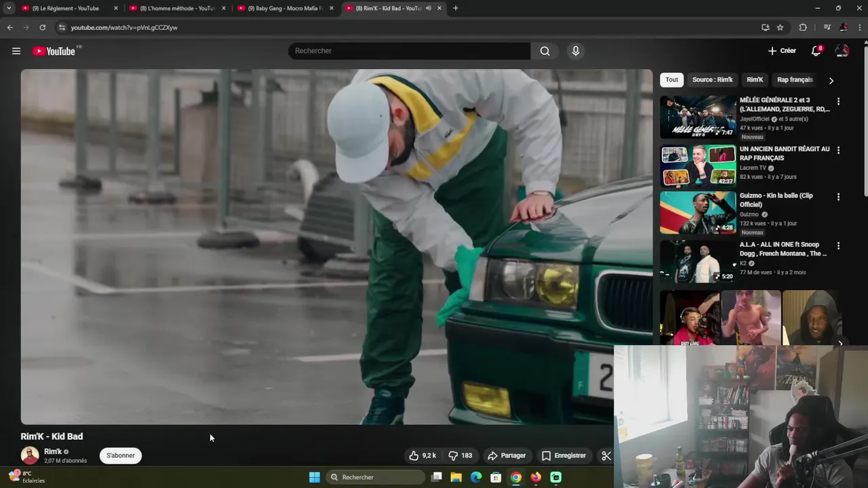
Task: Start voice search with the microphone icon
Action: (x=576, y=51)
